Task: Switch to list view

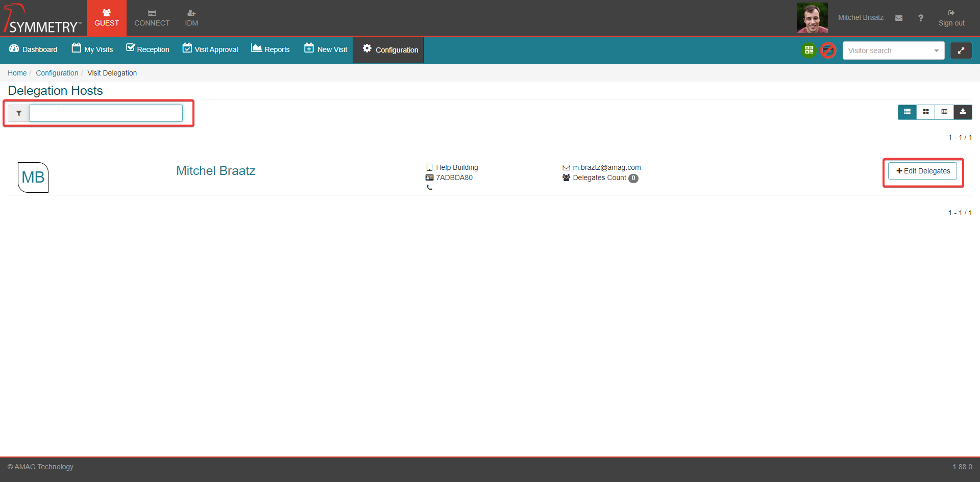Action: point(907,112)
